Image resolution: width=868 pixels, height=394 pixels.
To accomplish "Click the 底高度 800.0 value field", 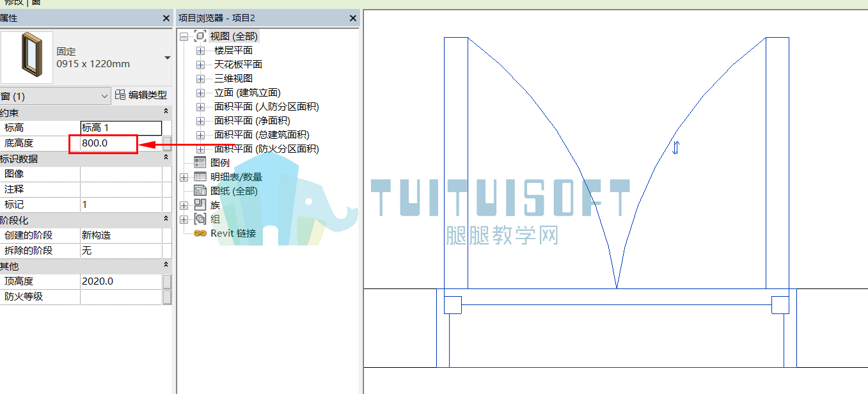I will click(121, 143).
